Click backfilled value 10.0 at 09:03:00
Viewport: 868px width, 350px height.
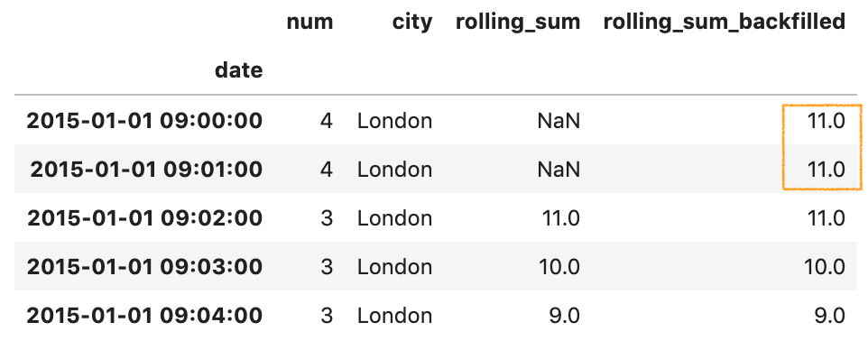point(825,267)
